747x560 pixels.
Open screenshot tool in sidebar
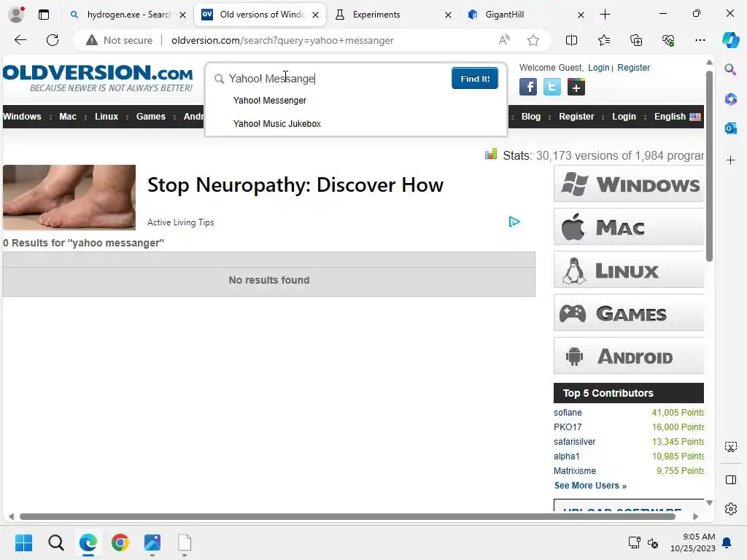coord(730,447)
